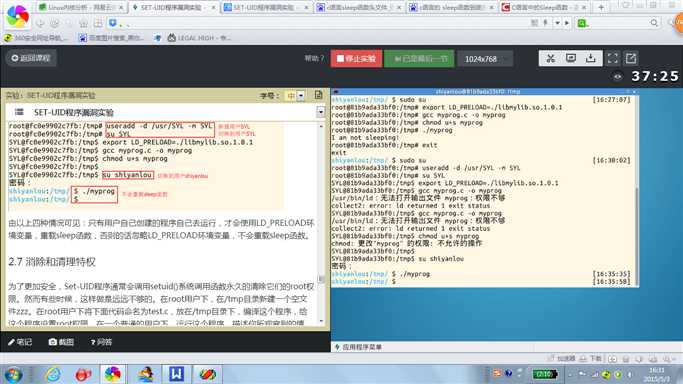Click the system clock in the taskbar
Image resolution: width=683 pixels, height=384 pixels.
click(x=658, y=374)
